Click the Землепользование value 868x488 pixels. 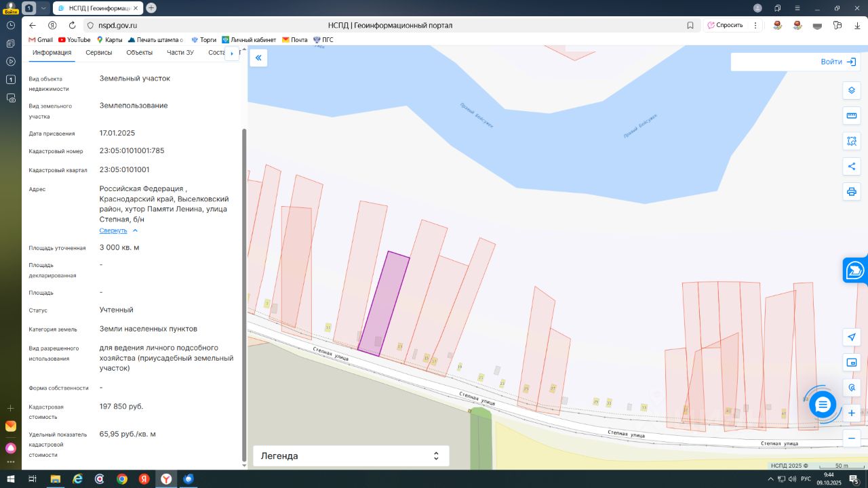[x=134, y=106]
